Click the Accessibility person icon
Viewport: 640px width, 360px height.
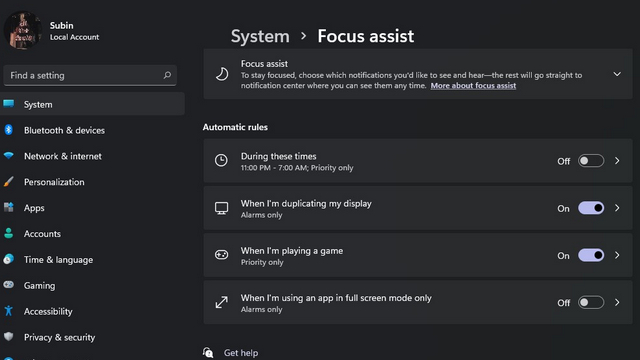[x=9, y=311]
